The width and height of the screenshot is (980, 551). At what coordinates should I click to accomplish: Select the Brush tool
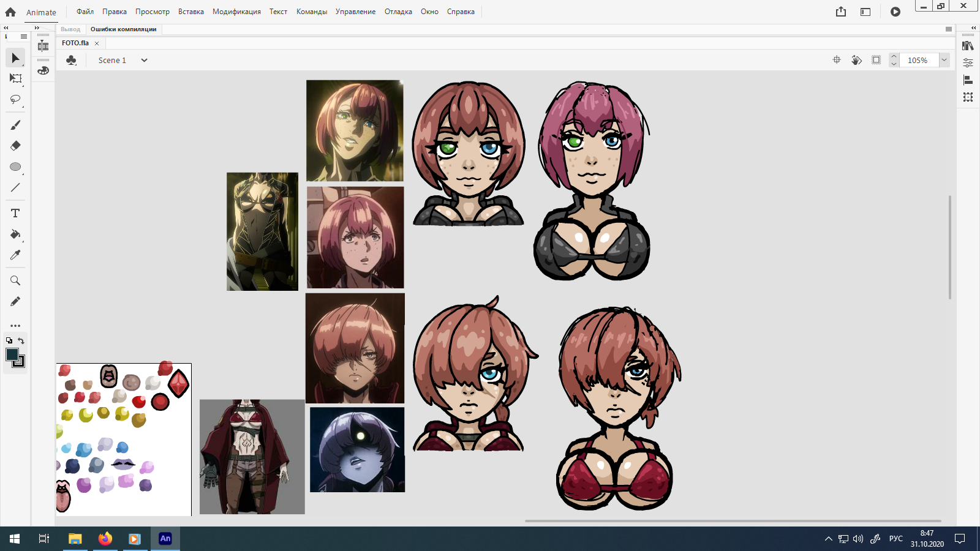(x=15, y=125)
